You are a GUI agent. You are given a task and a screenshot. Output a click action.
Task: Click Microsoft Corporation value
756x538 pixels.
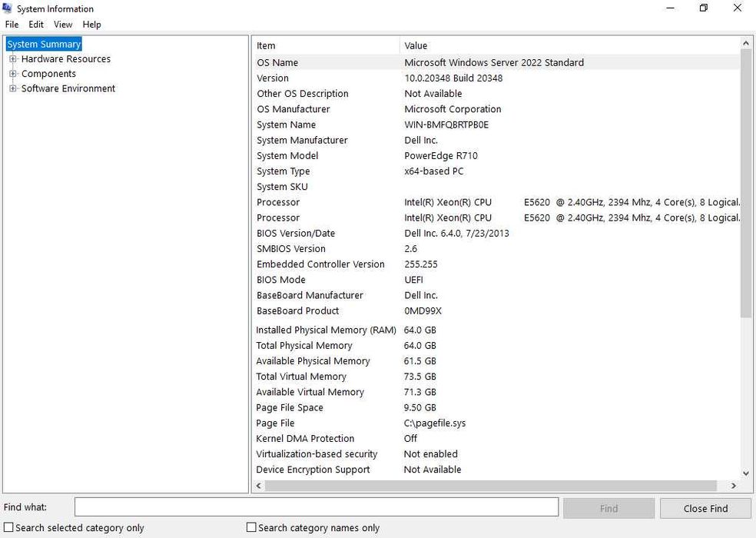click(x=453, y=109)
